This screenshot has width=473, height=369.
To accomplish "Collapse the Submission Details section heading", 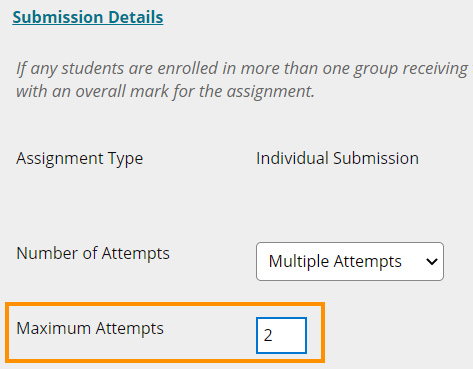I will 88,17.
